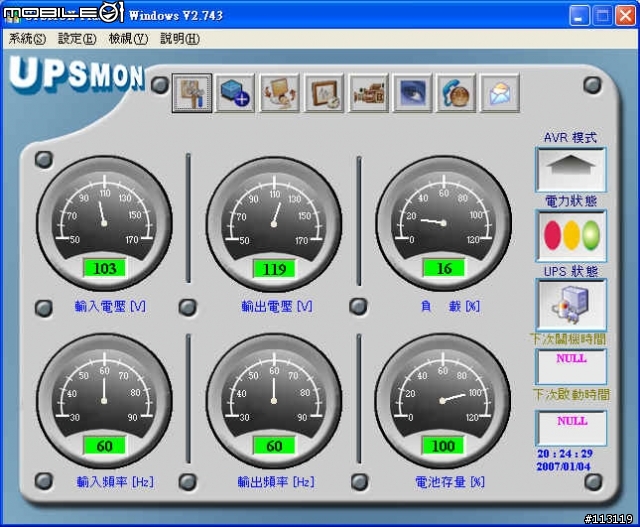Click the blue box with plus icon
640x527 pixels.
click(235, 93)
